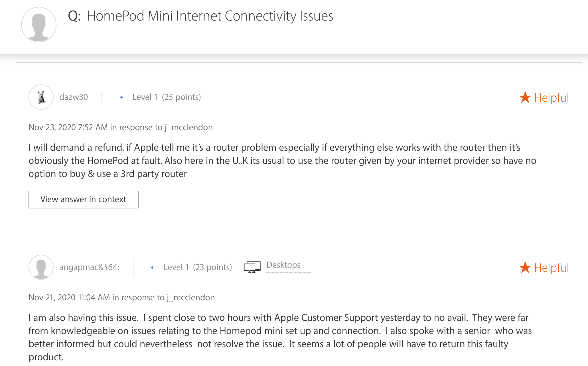Click the Helpful text on dazw30's post
The image size is (588, 366).
coord(551,97)
